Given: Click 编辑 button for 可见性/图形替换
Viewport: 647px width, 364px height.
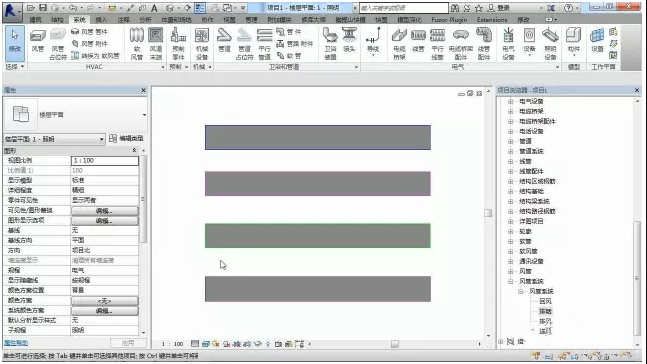Looking at the screenshot, I should [104, 210].
